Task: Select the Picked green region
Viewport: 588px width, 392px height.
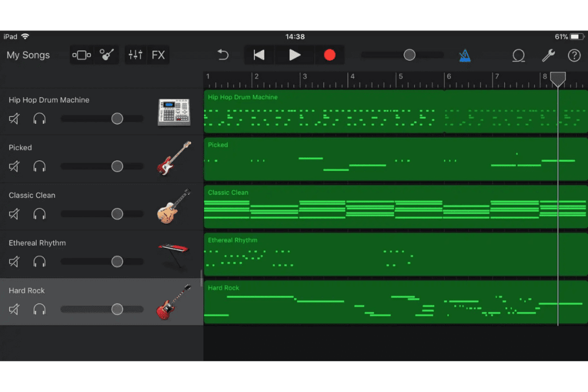Action: (396, 159)
